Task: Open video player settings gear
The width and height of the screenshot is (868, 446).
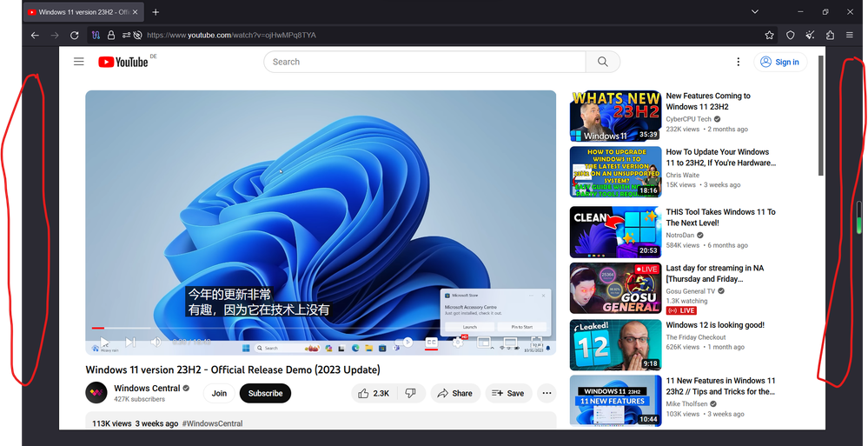Action: click(x=458, y=343)
